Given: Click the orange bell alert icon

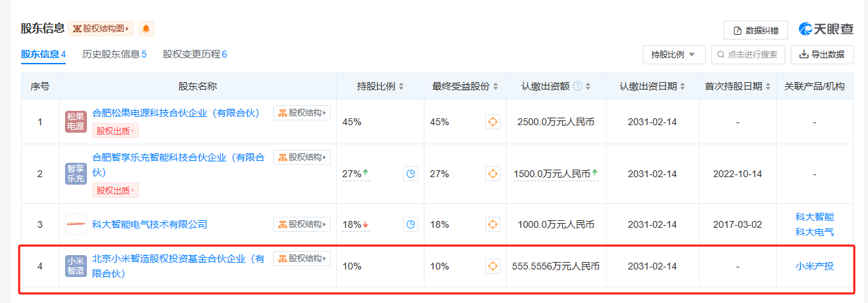Looking at the screenshot, I should point(146,29).
